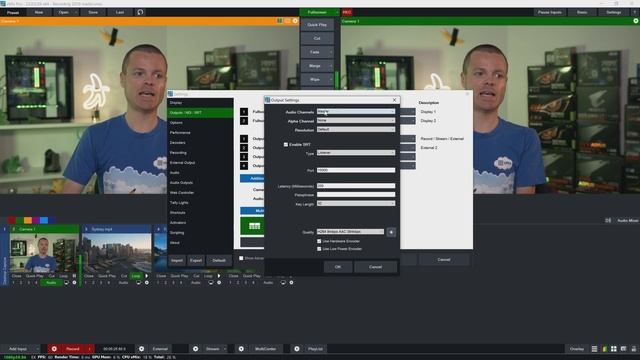The width and height of the screenshot is (640, 360).
Task: Select Performance in Settings sidebar
Action: [200, 133]
